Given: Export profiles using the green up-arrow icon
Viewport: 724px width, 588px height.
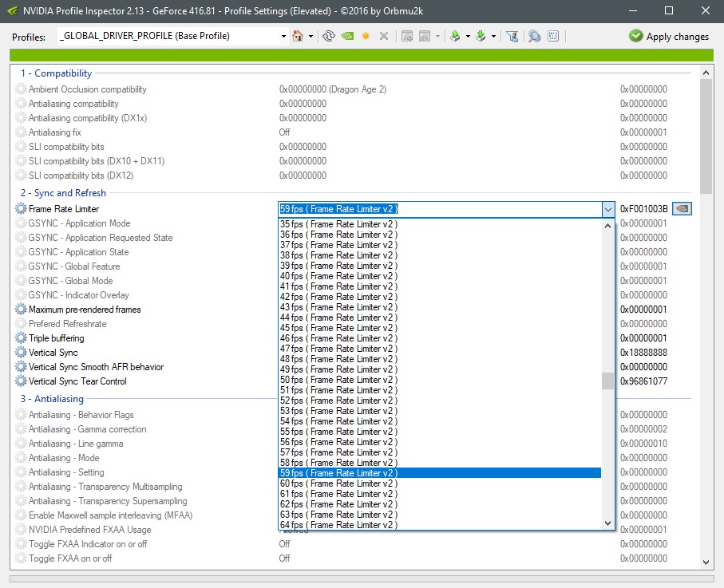Looking at the screenshot, I should coord(455,36).
